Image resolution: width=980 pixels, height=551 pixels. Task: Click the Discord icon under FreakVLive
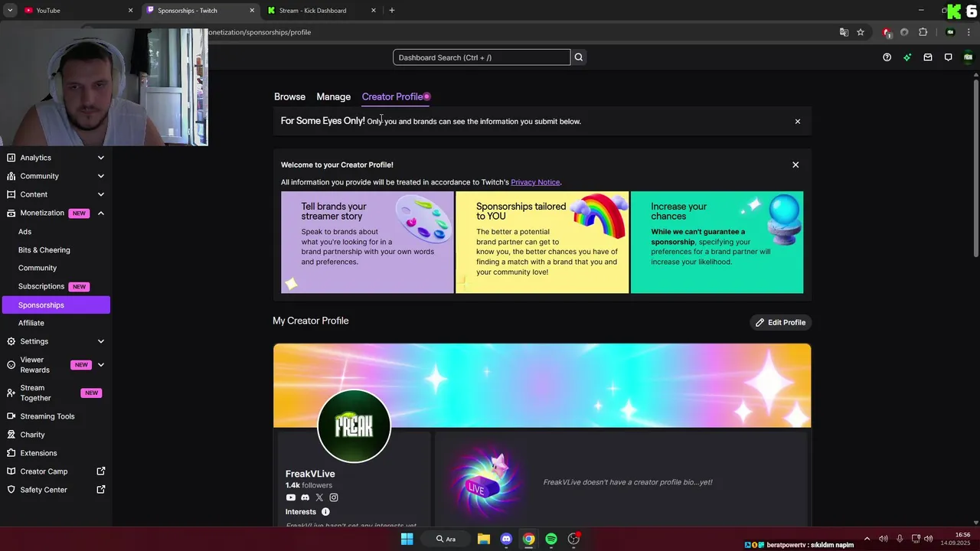pyautogui.click(x=305, y=497)
